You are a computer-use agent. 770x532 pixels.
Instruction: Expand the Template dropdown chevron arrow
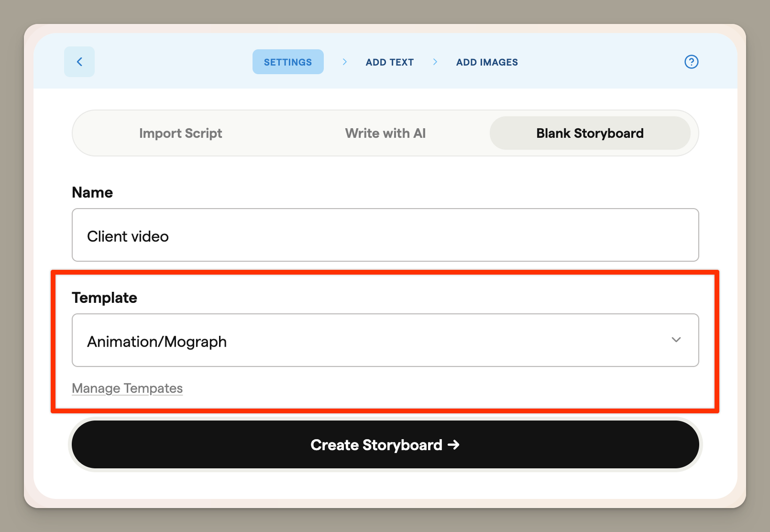pos(676,340)
